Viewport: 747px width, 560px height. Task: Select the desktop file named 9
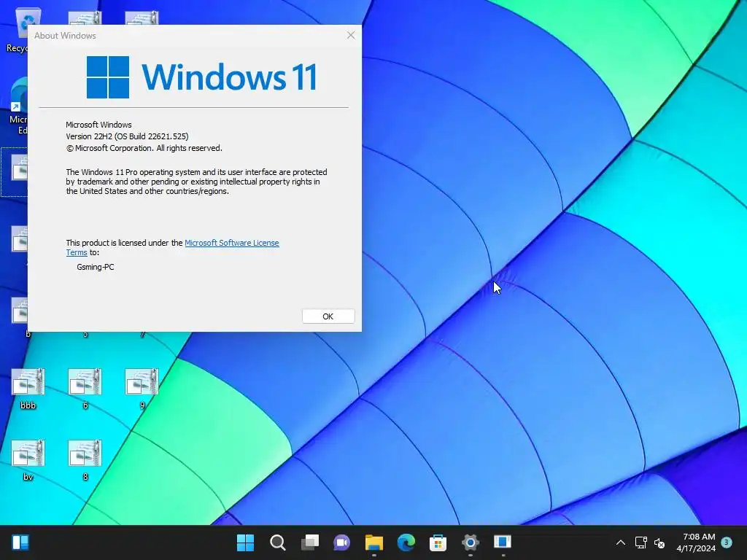tap(142, 389)
